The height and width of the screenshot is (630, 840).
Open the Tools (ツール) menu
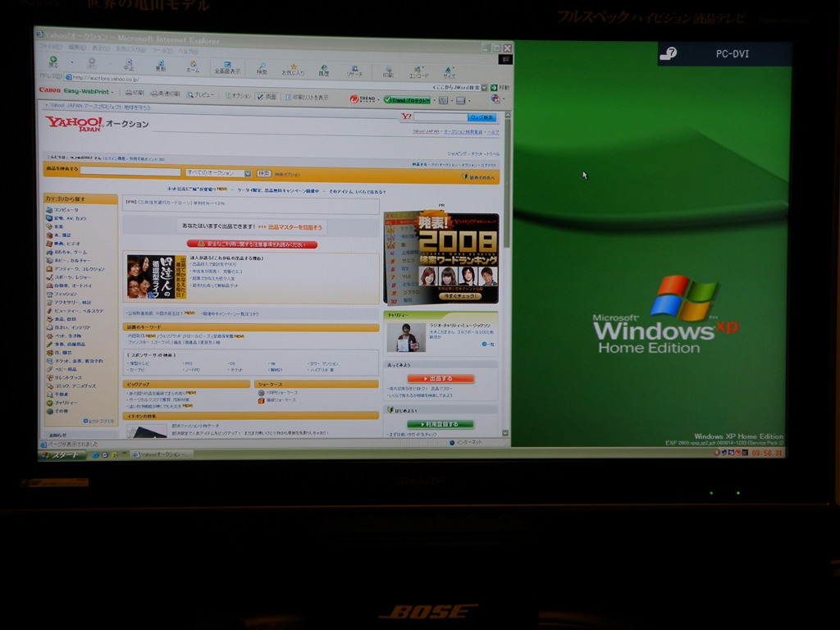point(162,50)
